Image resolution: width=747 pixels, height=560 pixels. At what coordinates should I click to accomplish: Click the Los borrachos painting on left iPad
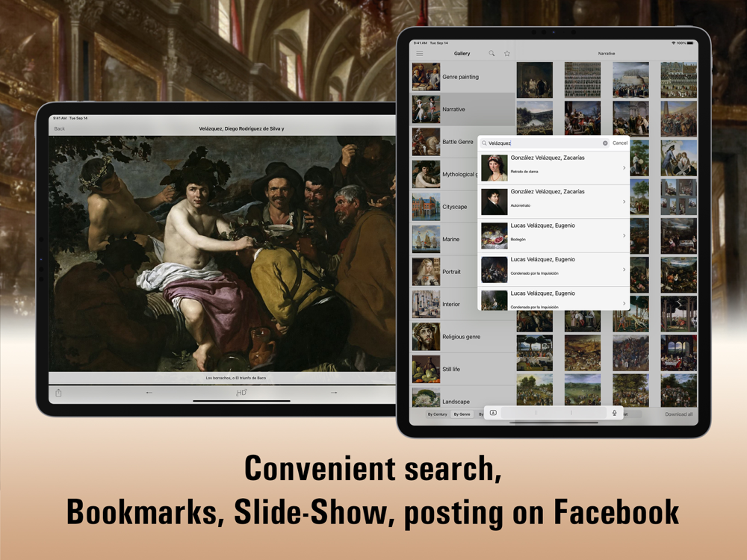(222, 254)
